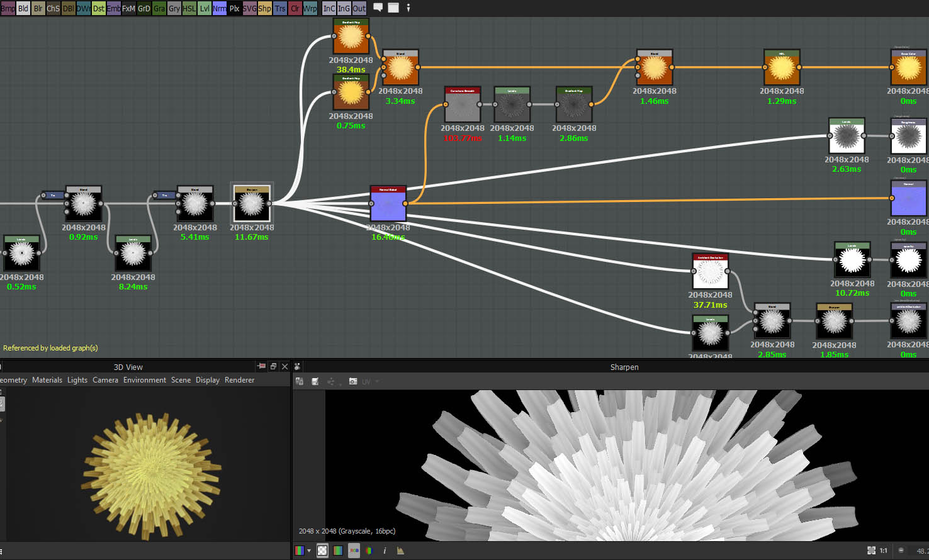929x560 pixels.
Task: Add a comment using the speech bubble icon
Action: point(378,8)
